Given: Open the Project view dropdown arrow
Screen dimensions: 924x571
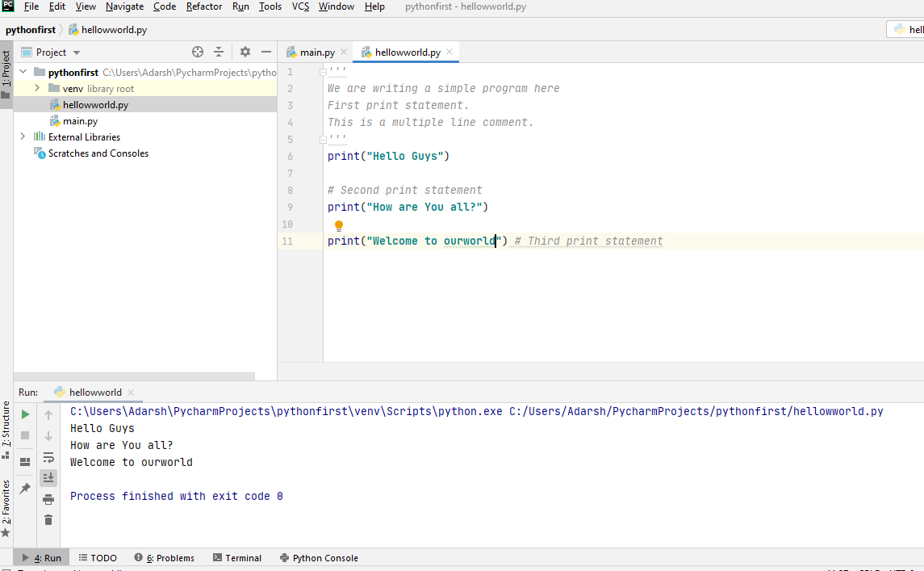Looking at the screenshot, I should (77, 52).
